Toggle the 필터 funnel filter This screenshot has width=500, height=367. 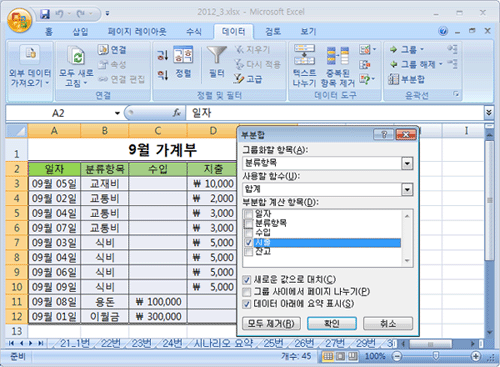217,62
